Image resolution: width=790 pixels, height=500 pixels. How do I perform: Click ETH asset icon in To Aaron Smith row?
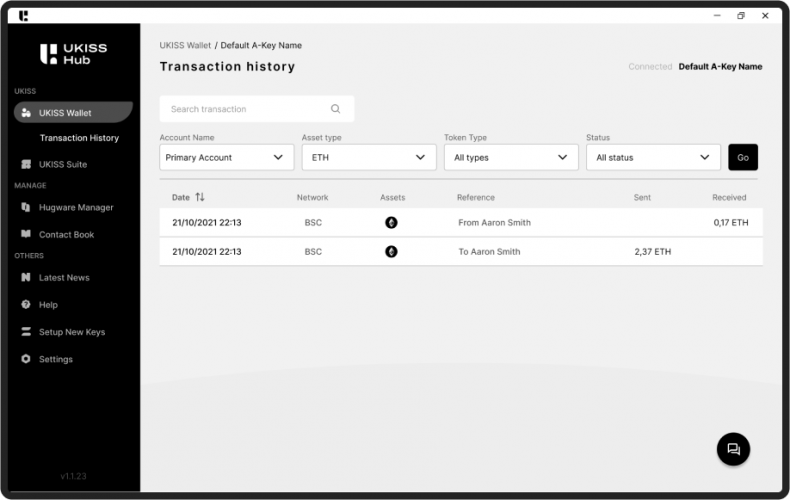coord(391,252)
